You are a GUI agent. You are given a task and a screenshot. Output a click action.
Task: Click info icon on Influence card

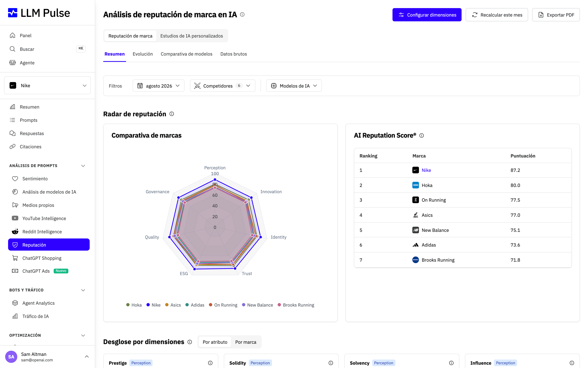tap(572, 363)
